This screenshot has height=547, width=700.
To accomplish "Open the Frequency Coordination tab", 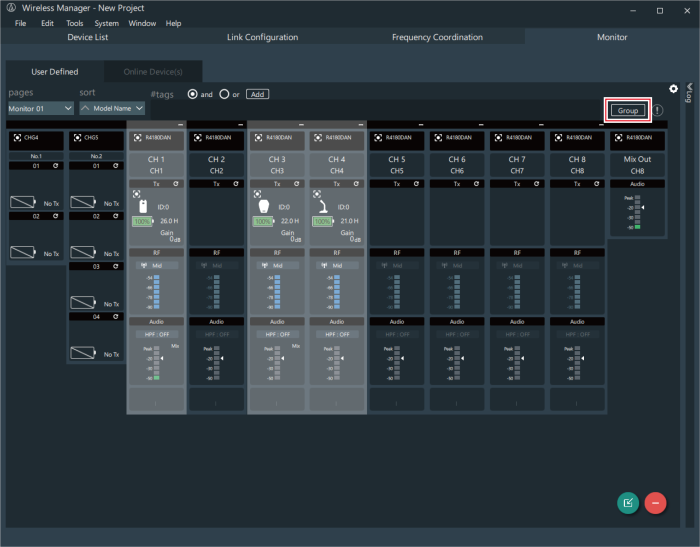I will point(437,37).
